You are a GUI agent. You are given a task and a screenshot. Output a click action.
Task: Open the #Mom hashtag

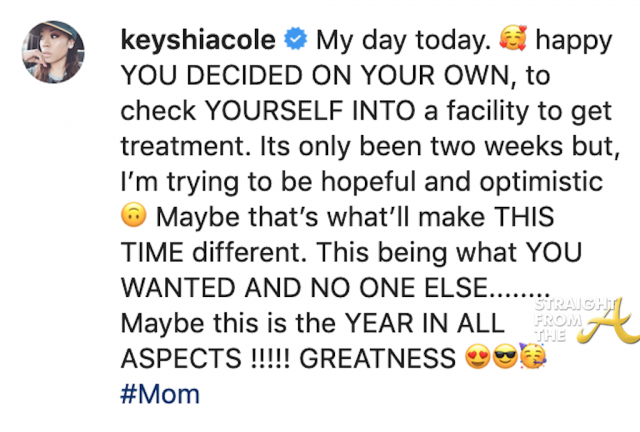158,394
